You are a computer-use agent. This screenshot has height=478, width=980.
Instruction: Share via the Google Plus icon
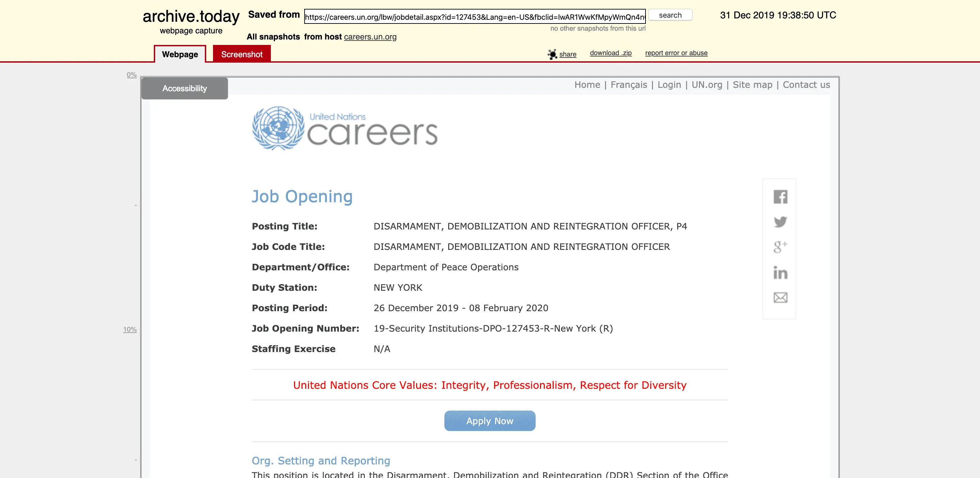pos(780,247)
